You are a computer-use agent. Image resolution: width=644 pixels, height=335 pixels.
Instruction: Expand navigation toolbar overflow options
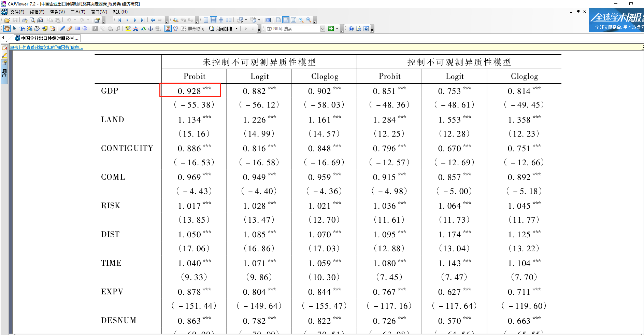[166, 20]
